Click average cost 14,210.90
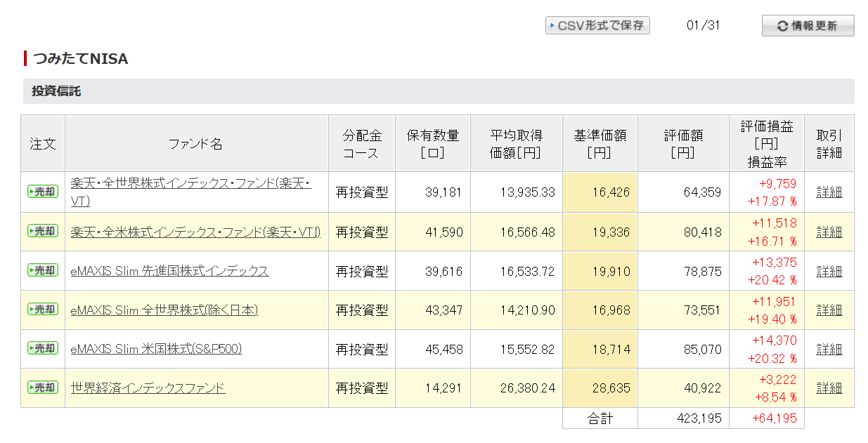 [528, 310]
